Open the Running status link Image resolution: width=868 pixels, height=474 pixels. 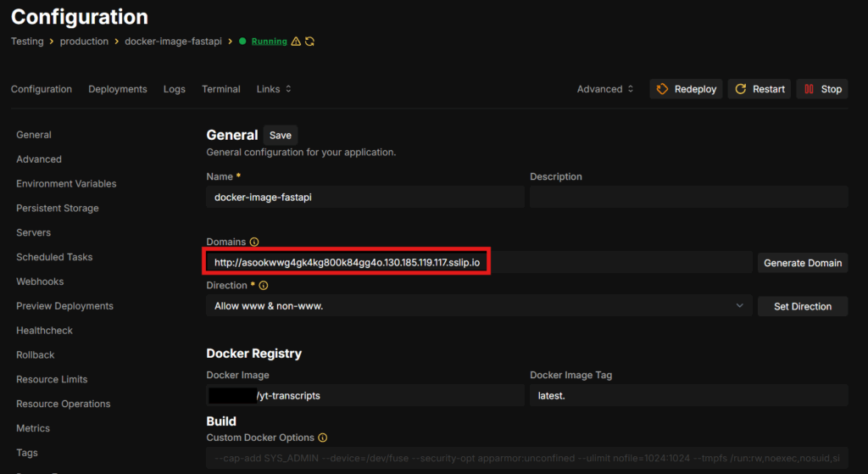tap(269, 42)
